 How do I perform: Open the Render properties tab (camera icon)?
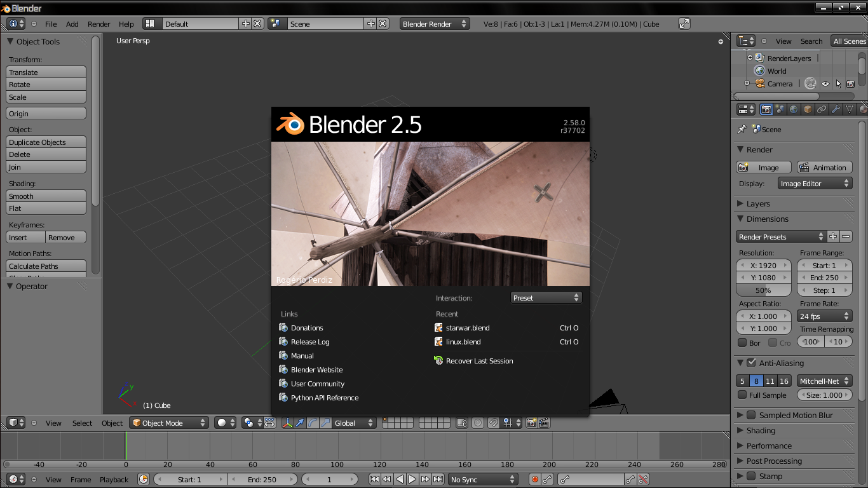(x=766, y=109)
